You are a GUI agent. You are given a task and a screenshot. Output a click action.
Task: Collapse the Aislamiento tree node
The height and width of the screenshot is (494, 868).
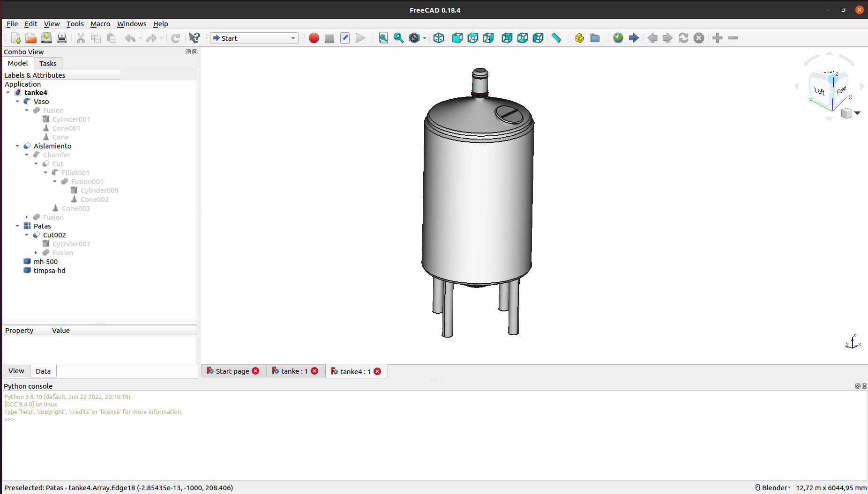[17, 146]
